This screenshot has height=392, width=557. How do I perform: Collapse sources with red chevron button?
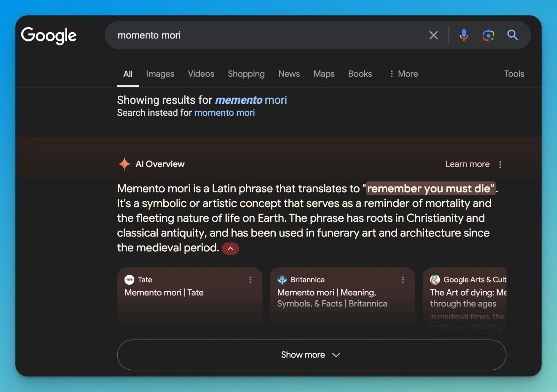(x=230, y=249)
